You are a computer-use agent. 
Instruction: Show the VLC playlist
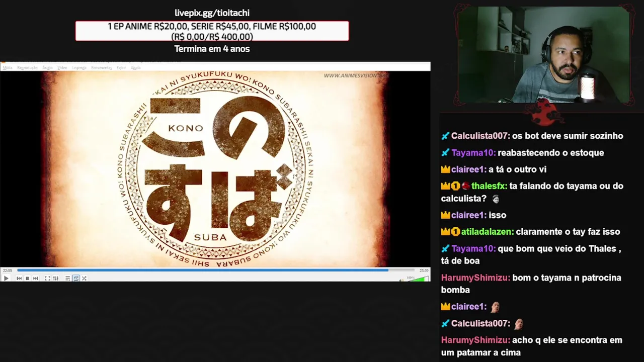67,278
